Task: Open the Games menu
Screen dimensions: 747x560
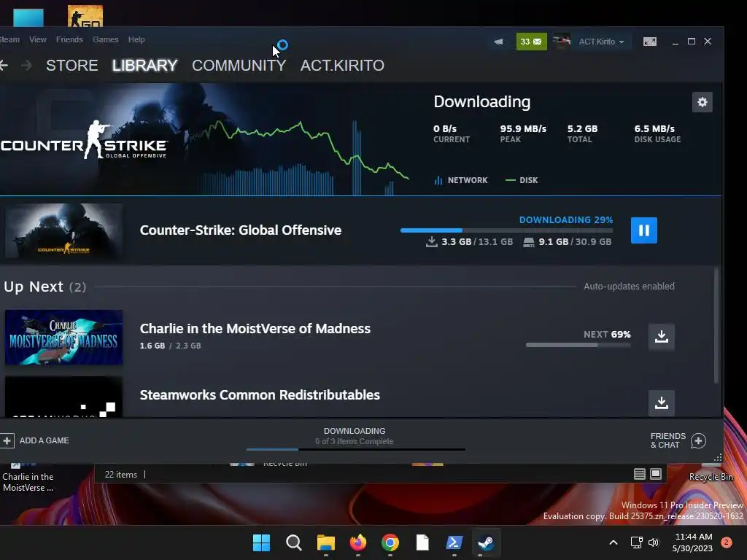Action: point(105,39)
